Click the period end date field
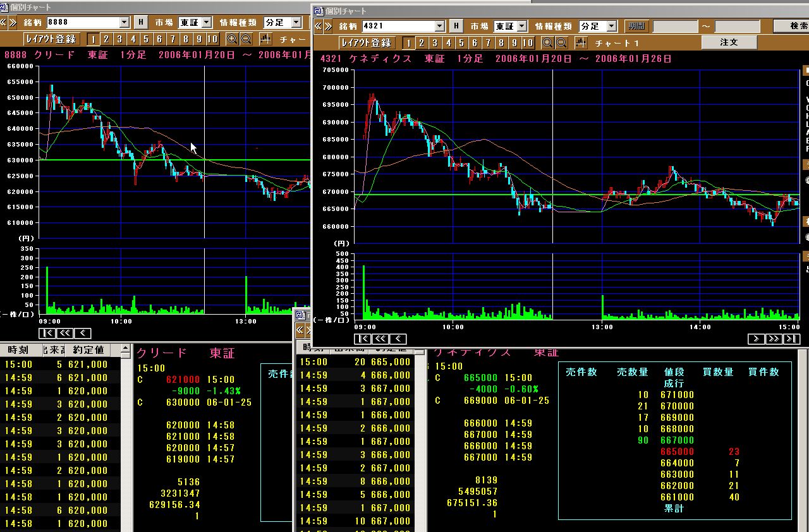The image size is (809, 532). coord(738,26)
